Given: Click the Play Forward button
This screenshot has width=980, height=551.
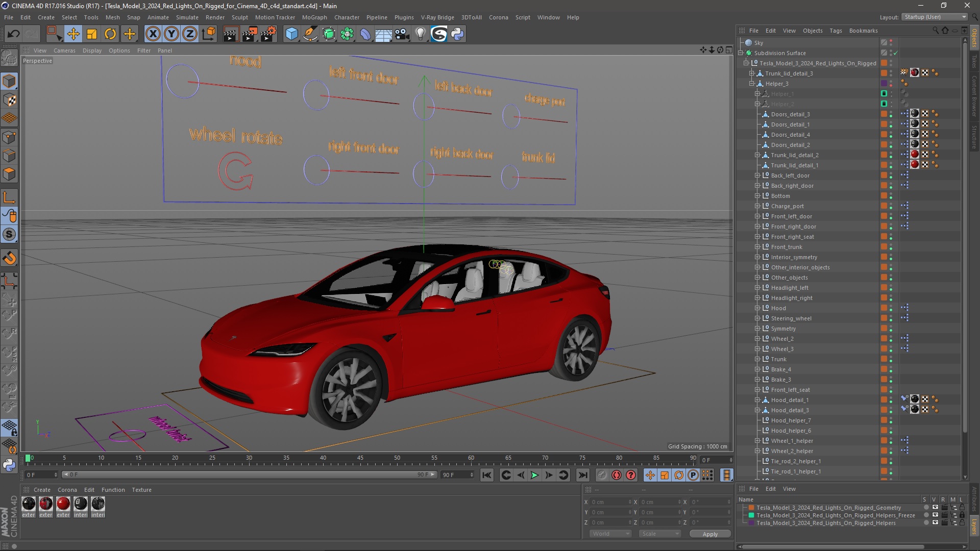Looking at the screenshot, I should (534, 475).
